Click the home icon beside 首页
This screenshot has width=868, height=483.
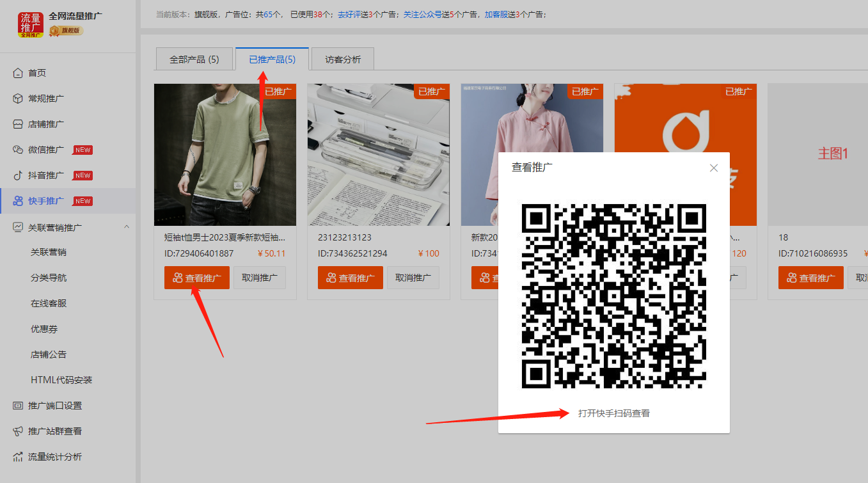click(x=18, y=73)
